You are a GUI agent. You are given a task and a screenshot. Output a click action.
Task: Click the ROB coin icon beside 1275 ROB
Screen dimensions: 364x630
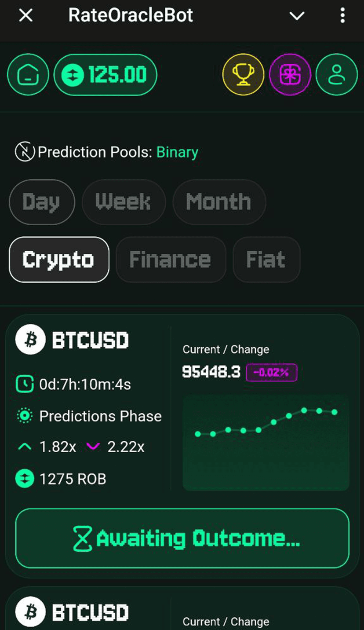(25, 479)
